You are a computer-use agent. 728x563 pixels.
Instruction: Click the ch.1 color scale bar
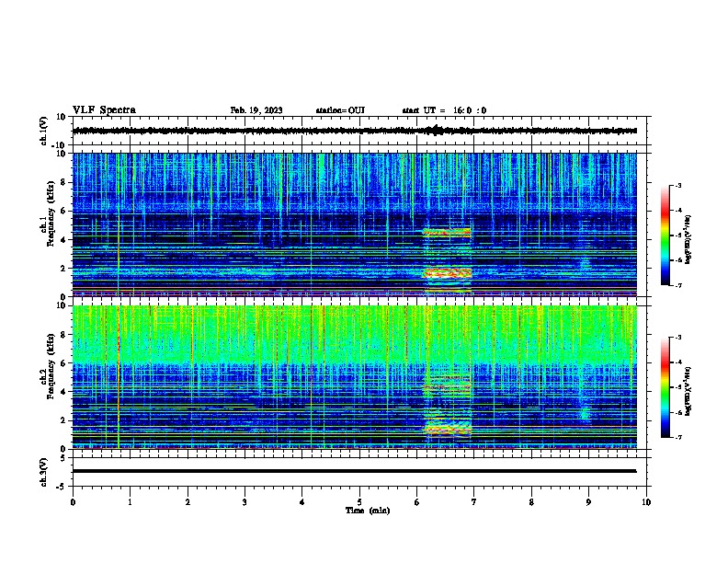665,236
